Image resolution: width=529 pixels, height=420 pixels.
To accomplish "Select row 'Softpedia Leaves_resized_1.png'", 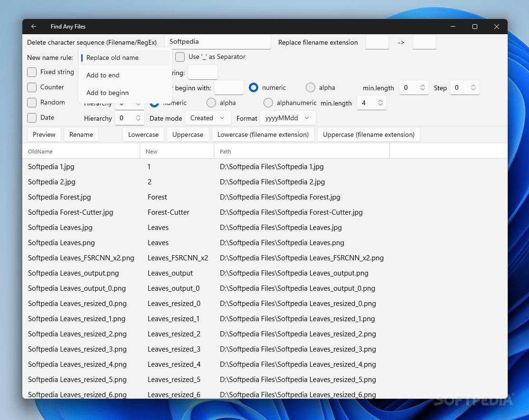I will [x=265, y=318].
